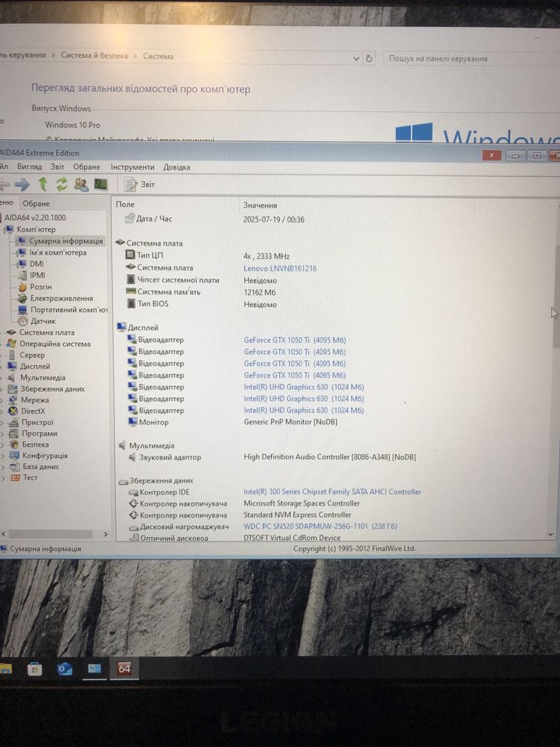Click the Програми tree node icon
The image size is (560, 747).
pos(14,433)
